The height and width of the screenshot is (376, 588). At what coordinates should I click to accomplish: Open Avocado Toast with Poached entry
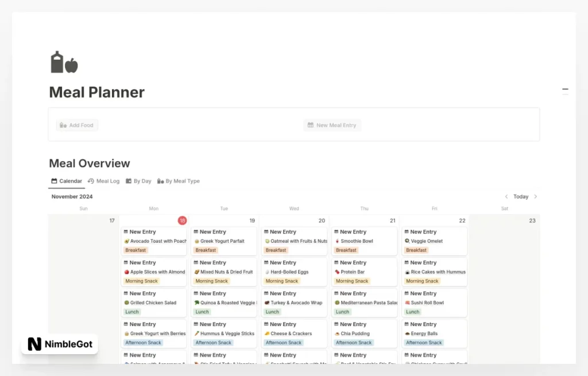click(155, 241)
